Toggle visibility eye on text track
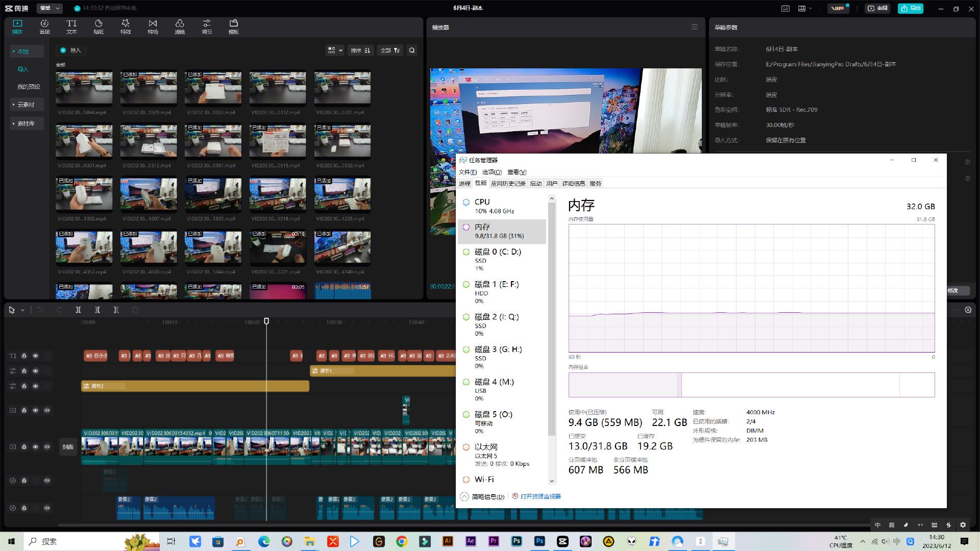Screen dimensions: 980x551 35,356
